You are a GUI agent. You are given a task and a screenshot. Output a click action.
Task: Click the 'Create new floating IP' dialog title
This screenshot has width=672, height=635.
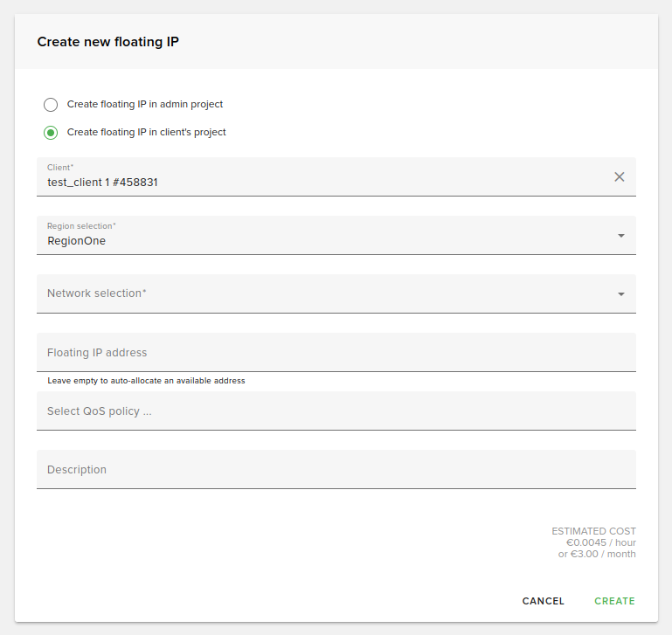(108, 42)
